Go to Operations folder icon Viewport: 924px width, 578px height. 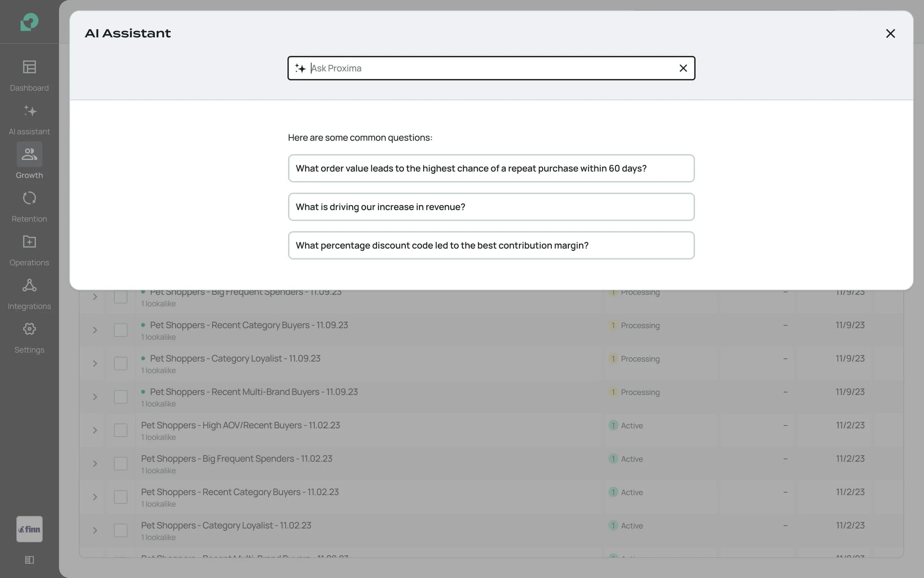[x=30, y=241]
